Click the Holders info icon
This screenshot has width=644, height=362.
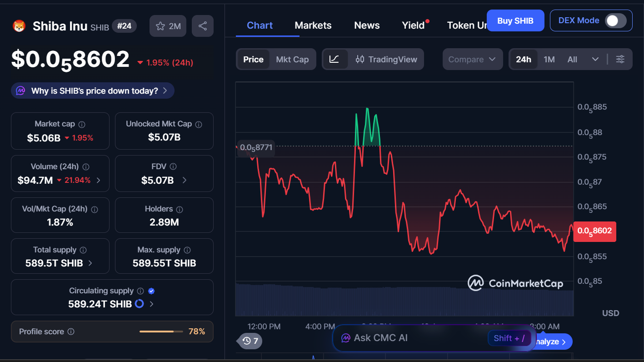coord(180,209)
